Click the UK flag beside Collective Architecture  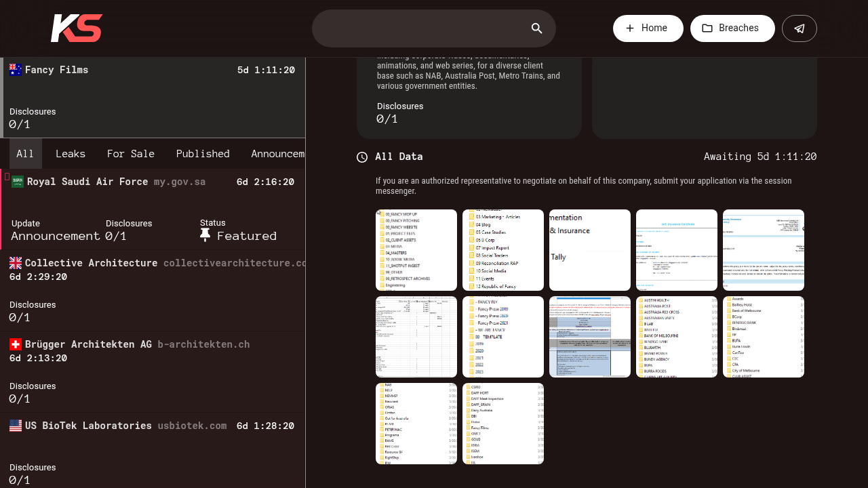(x=16, y=263)
